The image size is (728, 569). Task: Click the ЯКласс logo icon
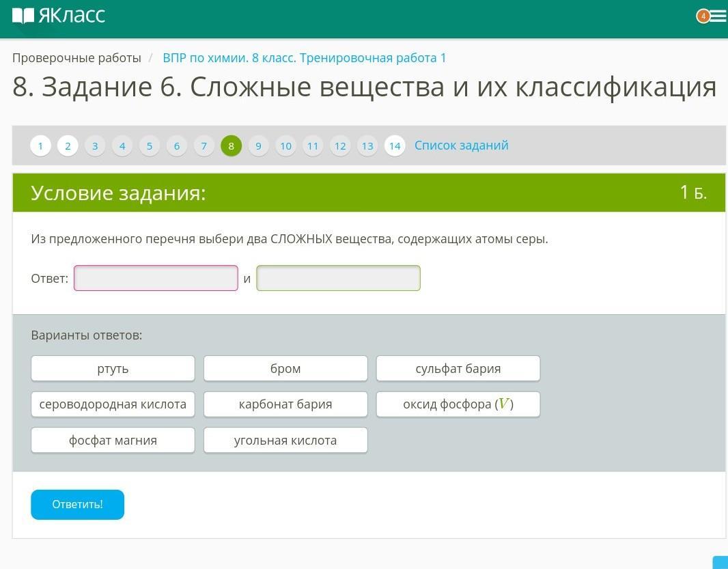(23, 16)
